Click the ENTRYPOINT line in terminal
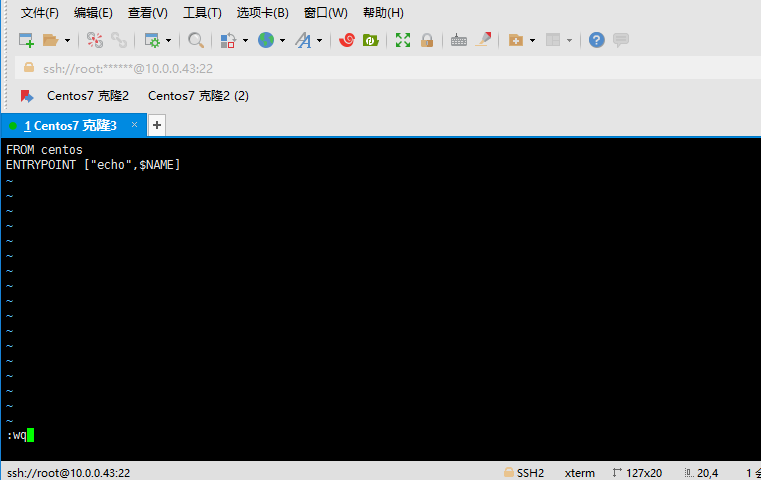The height and width of the screenshot is (480, 761). [x=93, y=165]
